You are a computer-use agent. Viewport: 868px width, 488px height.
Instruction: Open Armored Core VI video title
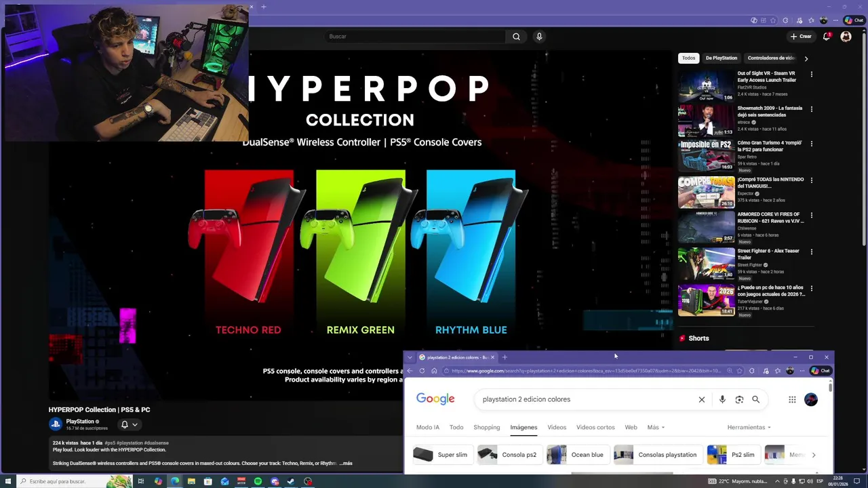coord(770,218)
